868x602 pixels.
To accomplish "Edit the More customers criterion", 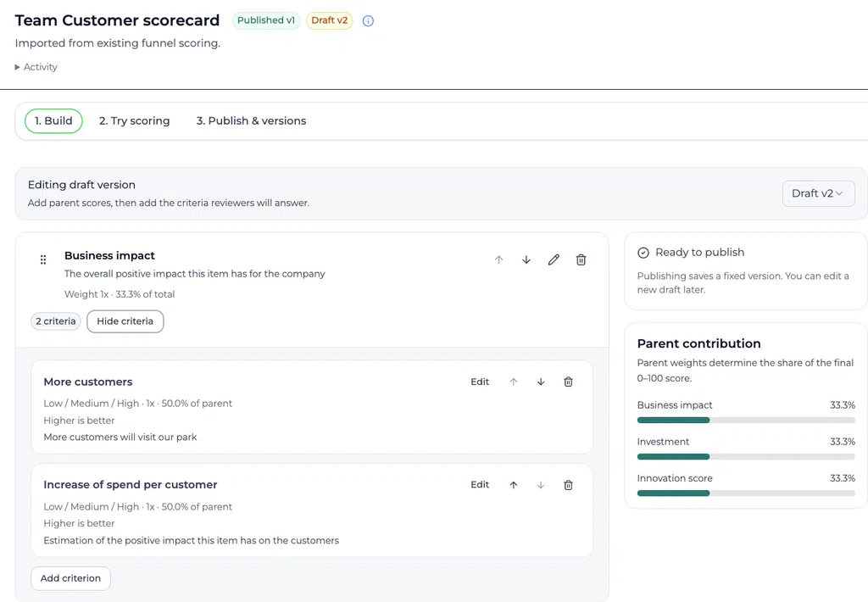I will (480, 382).
